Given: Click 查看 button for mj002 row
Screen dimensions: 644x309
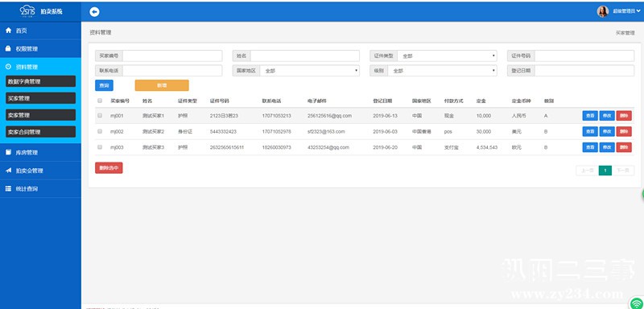Looking at the screenshot, I should point(590,131).
